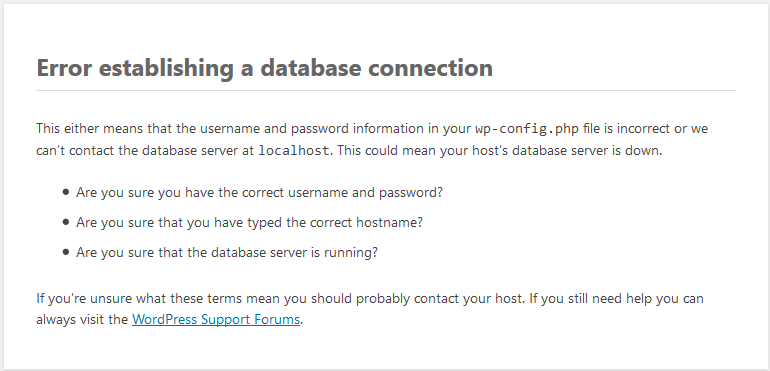Viewport: 770px width, 371px height.
Task: Click the bullet before correct hostname question
Action: [x=66, y=223]
